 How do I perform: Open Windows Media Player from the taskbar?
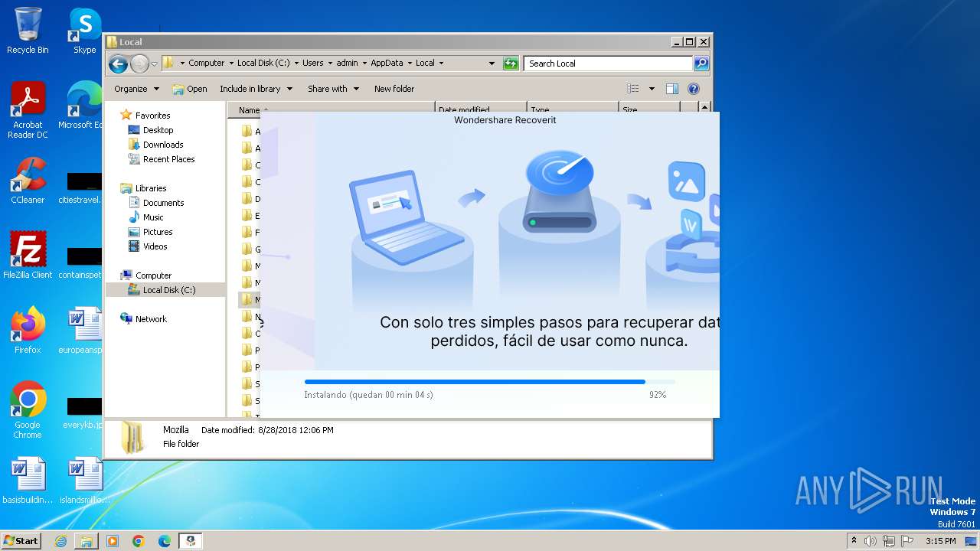(x=113, y=541)
